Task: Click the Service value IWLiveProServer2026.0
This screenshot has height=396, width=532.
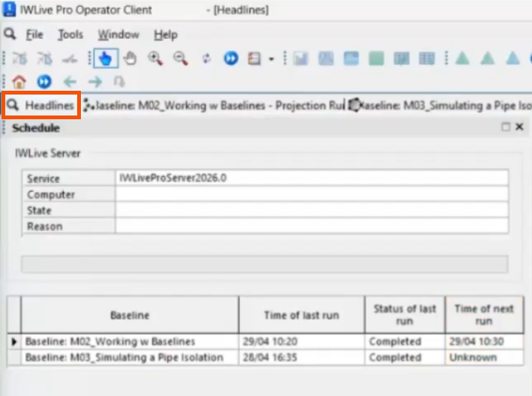Action: (x=312, y=178)
